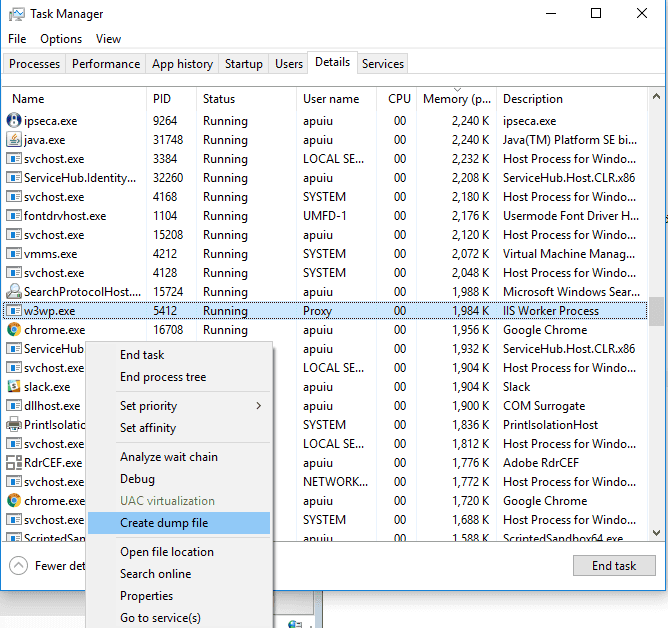This screenshot has height=628, width=668.
Task: Open the Services tab
Action: [383, 64]
